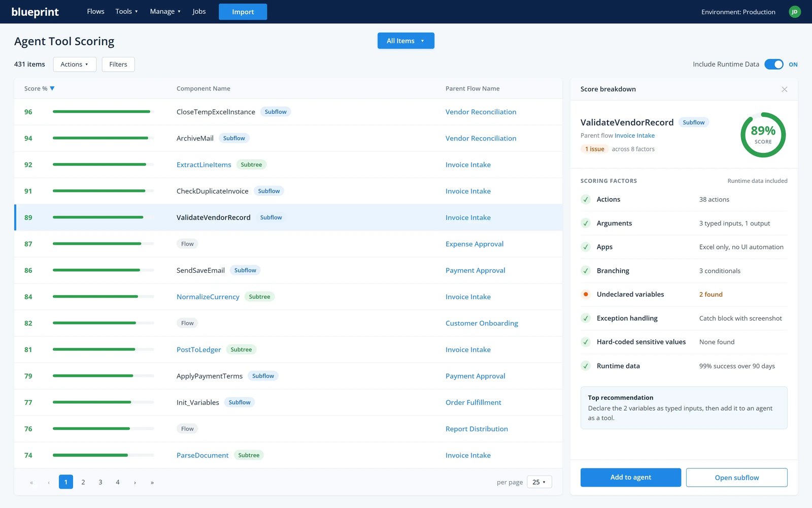Go to previous page arrow
This screenshot has width=812, height=508.
coord(49,482)
